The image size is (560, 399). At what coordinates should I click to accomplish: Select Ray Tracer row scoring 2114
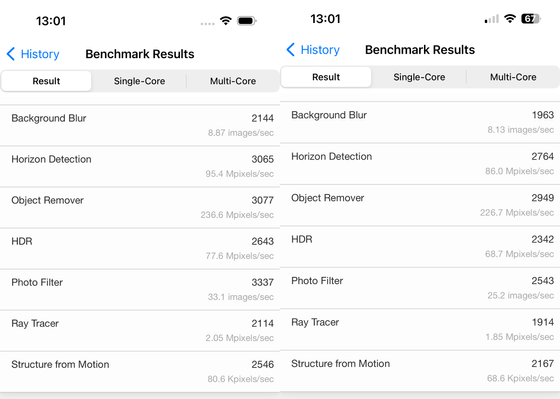coord(140,331)
